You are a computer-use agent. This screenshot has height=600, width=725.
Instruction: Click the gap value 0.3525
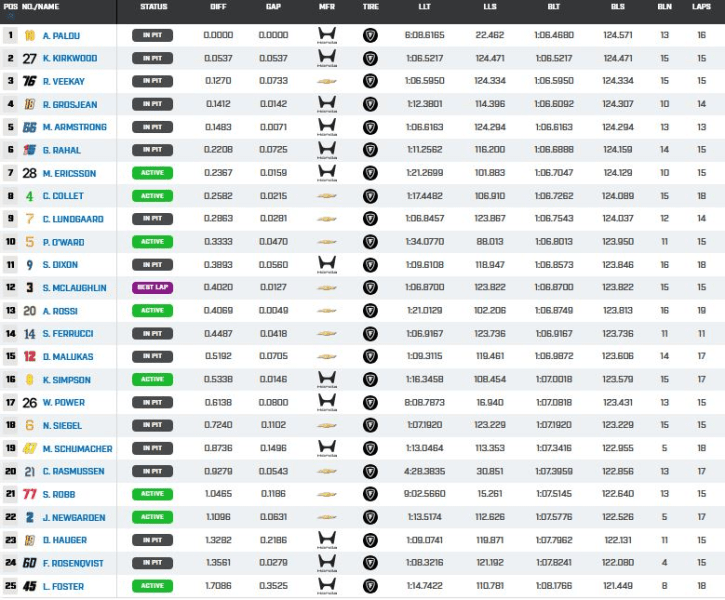click(x=273, y=585)
